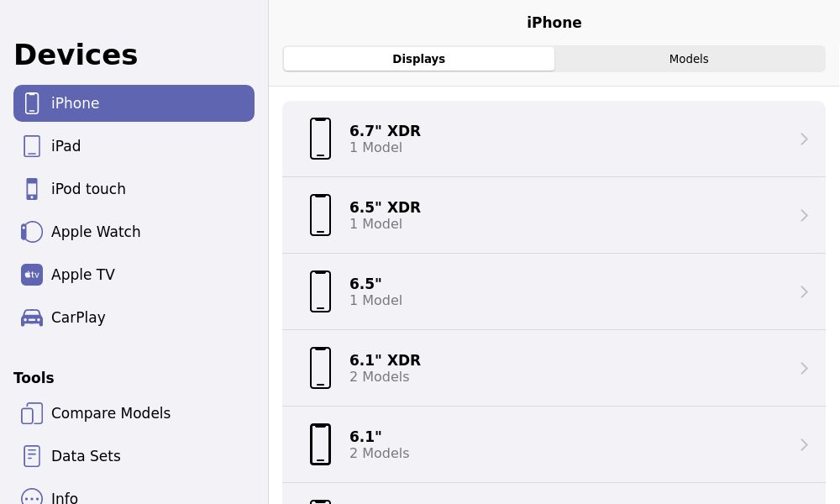Select the Displays tab
The image size is (840, 504).
pyautogui.click(x=419, y=59)
